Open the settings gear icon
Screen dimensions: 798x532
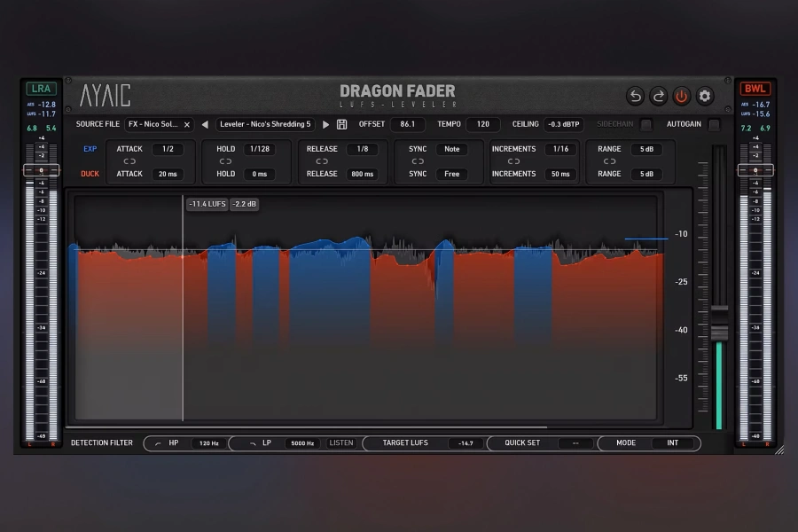click(x=705, y=97)
